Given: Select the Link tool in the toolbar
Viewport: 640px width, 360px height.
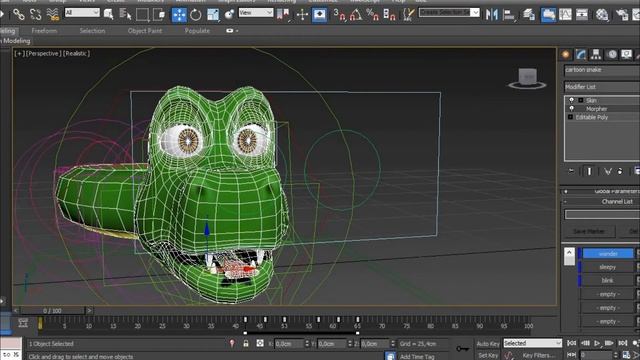Looking at the screenshot, I should (x=18, y=15).
